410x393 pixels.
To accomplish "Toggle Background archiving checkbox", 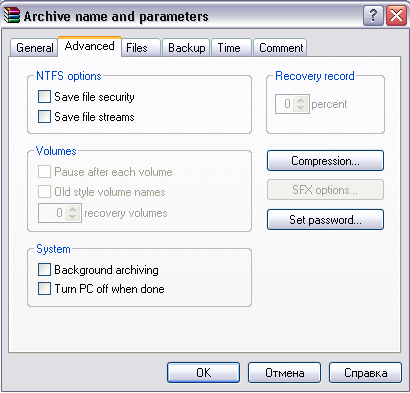I will pyautogui.click(x=44, y=270).
